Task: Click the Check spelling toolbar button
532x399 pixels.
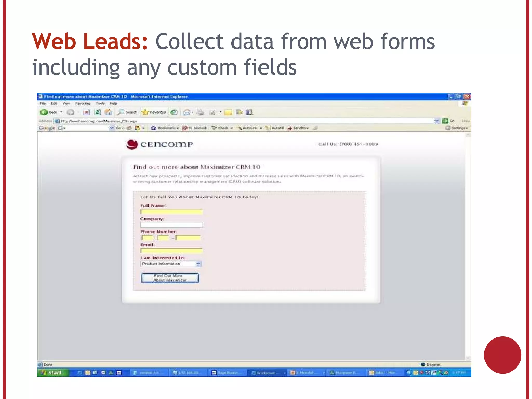Action: point(220,128)
